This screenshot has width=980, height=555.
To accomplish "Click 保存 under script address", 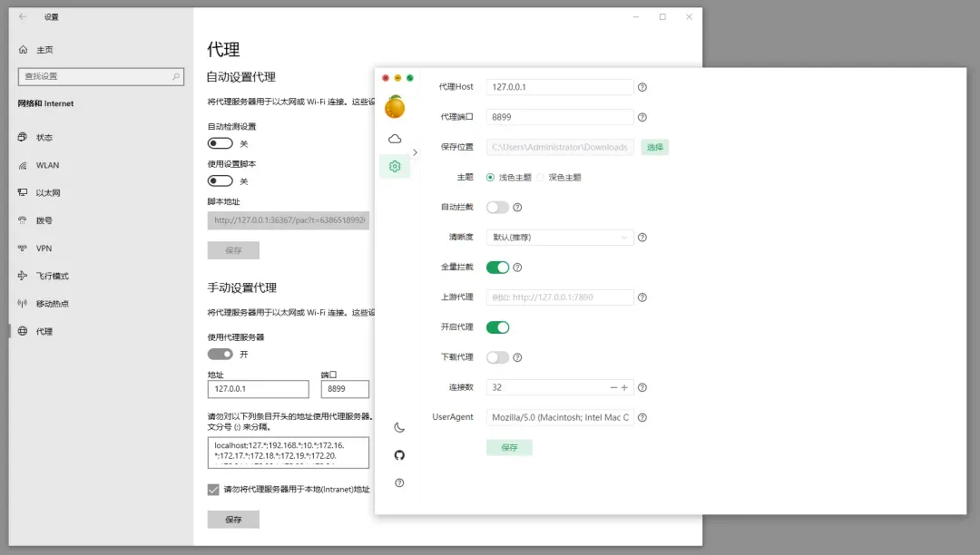I will (233, 250).
